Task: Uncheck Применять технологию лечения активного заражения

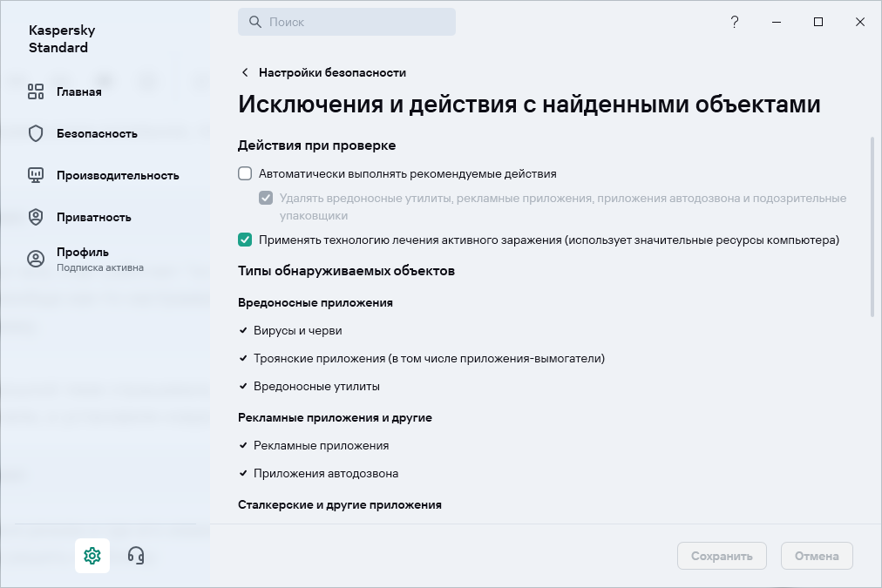Action: click(x=245, y=240)
